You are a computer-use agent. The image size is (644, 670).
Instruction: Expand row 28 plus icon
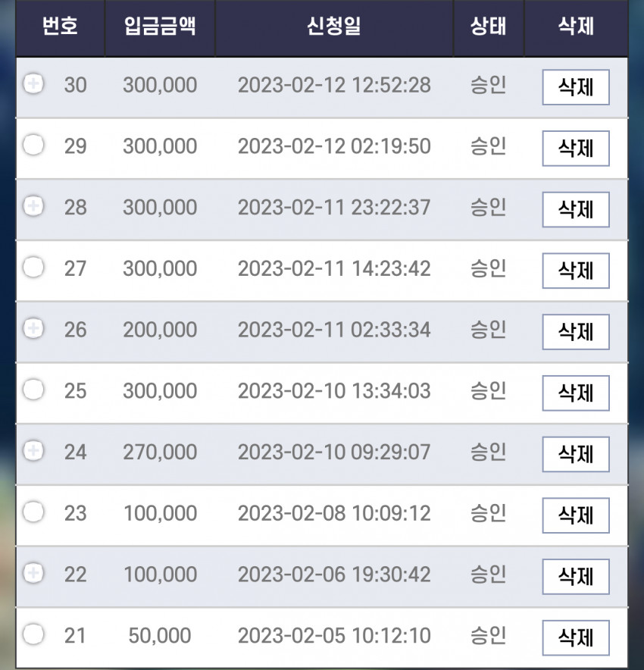coord(33,206)
